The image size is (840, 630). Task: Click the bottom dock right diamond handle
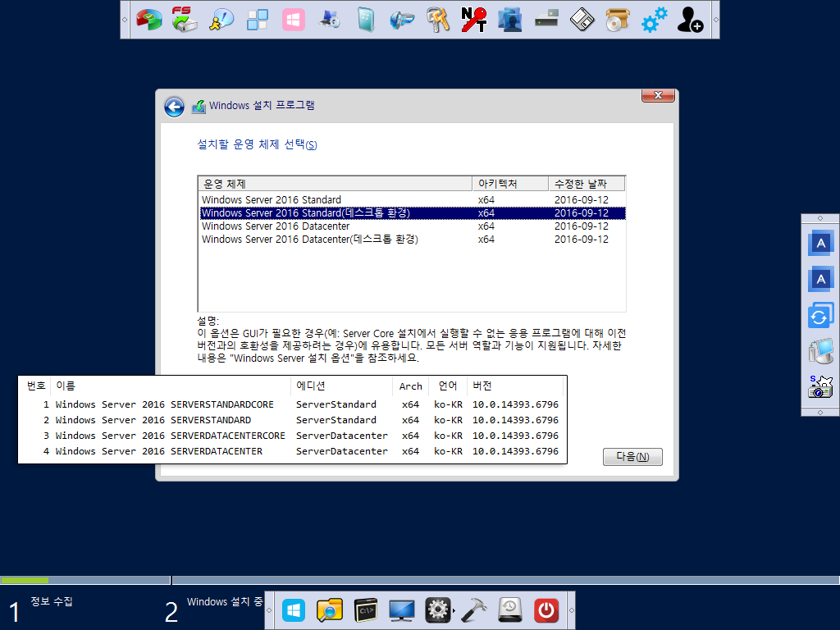point(571,610)
